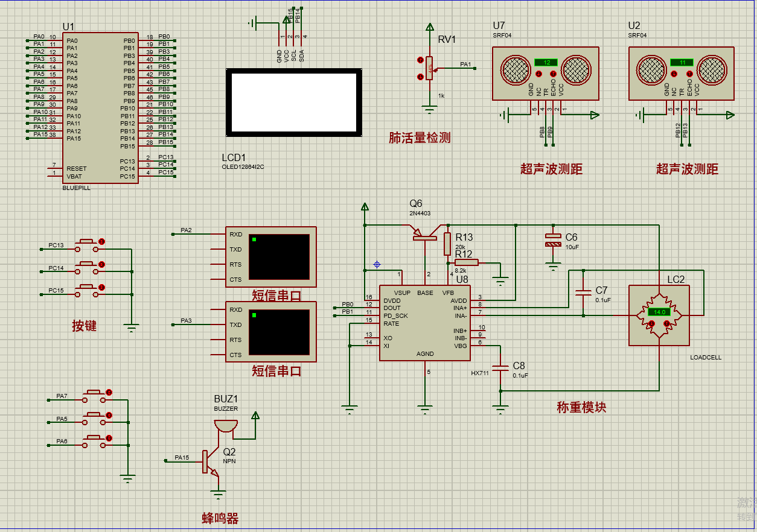Select the 肺活量检测 label text
757x532 pixels.
[420, 138]
